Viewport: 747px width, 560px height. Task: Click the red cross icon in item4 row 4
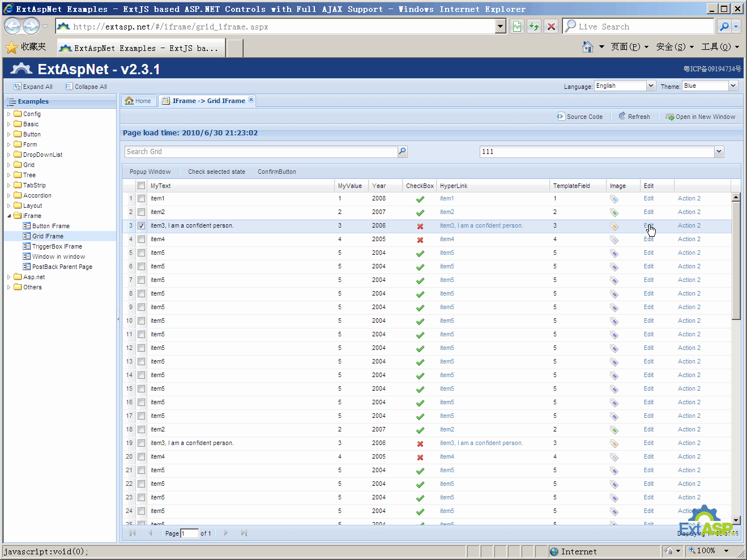coord(420,240)
